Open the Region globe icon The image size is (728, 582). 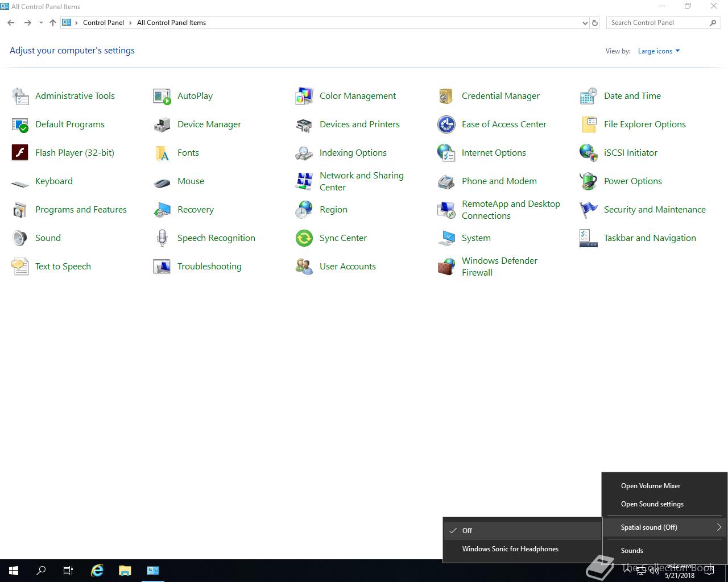coord(304,210)
